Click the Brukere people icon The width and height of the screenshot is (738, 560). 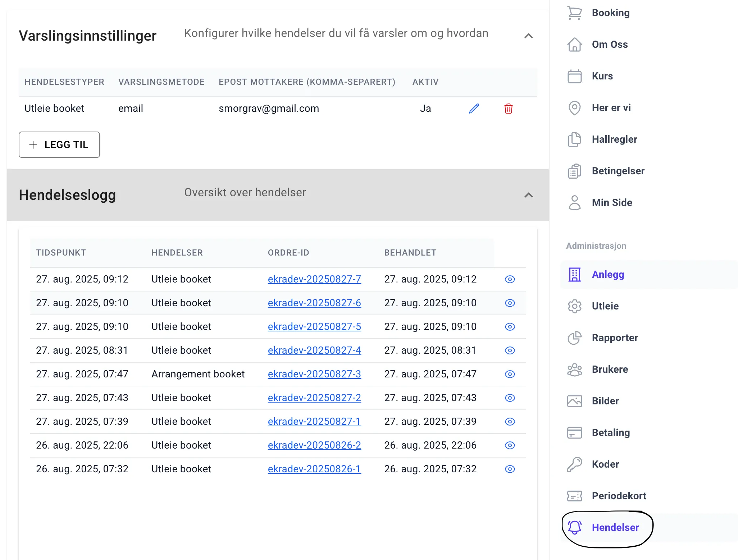574,369
